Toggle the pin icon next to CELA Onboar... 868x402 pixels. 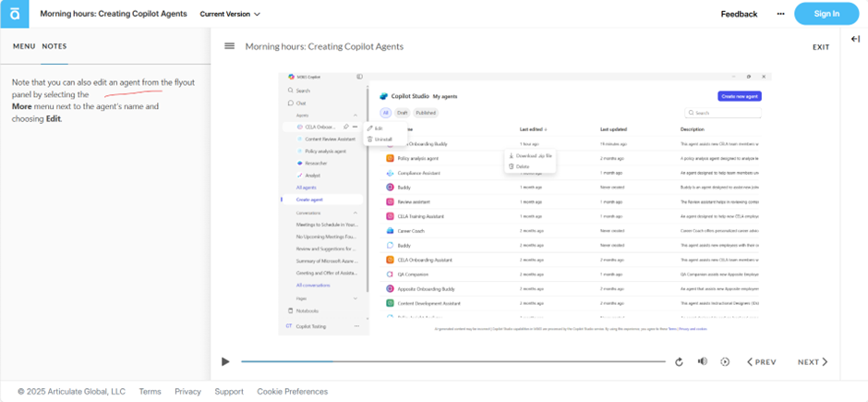346,127
